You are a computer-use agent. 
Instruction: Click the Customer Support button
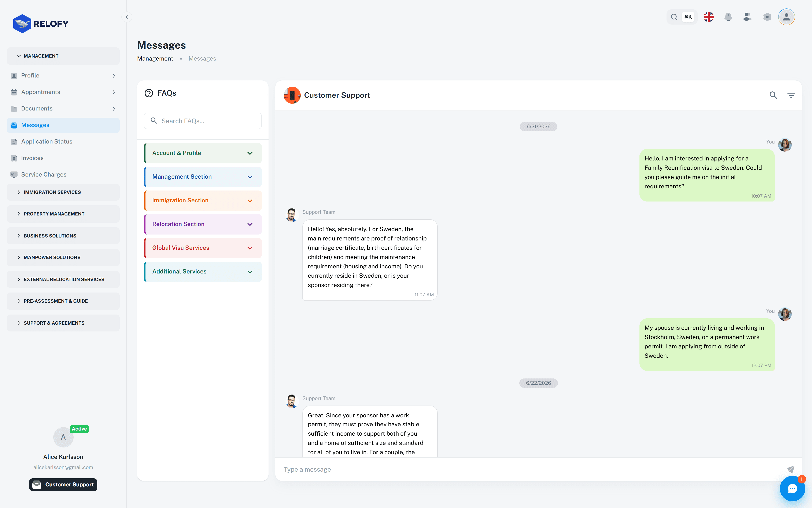point(63,485)
